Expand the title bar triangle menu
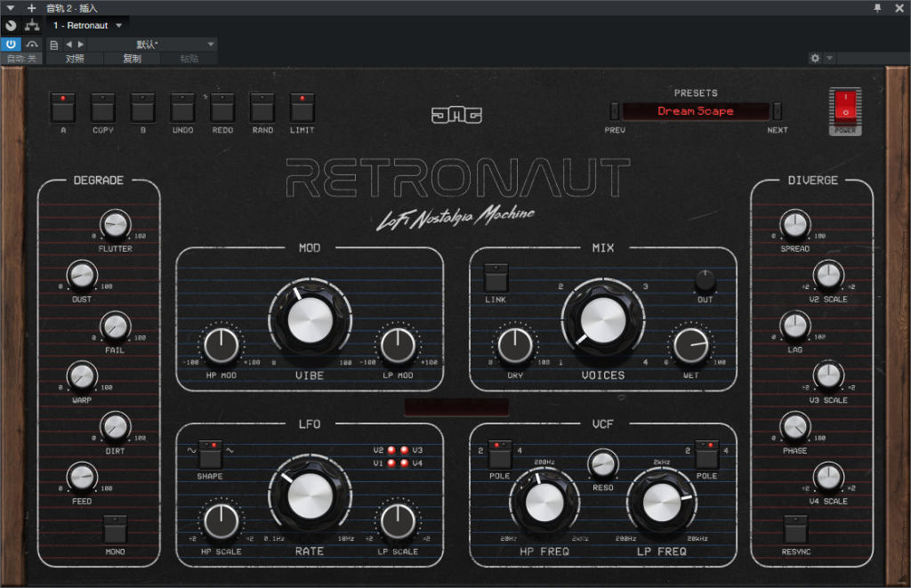 (11, 8)
